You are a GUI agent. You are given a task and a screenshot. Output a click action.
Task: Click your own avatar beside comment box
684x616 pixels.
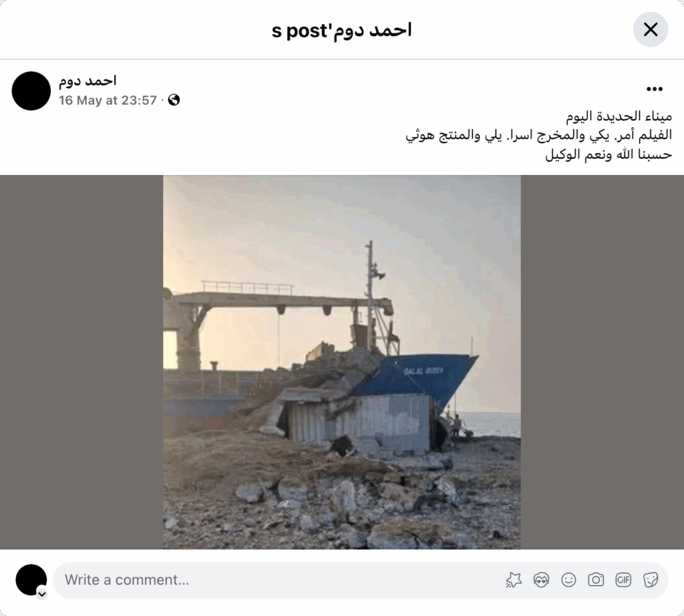coord(31,580)
